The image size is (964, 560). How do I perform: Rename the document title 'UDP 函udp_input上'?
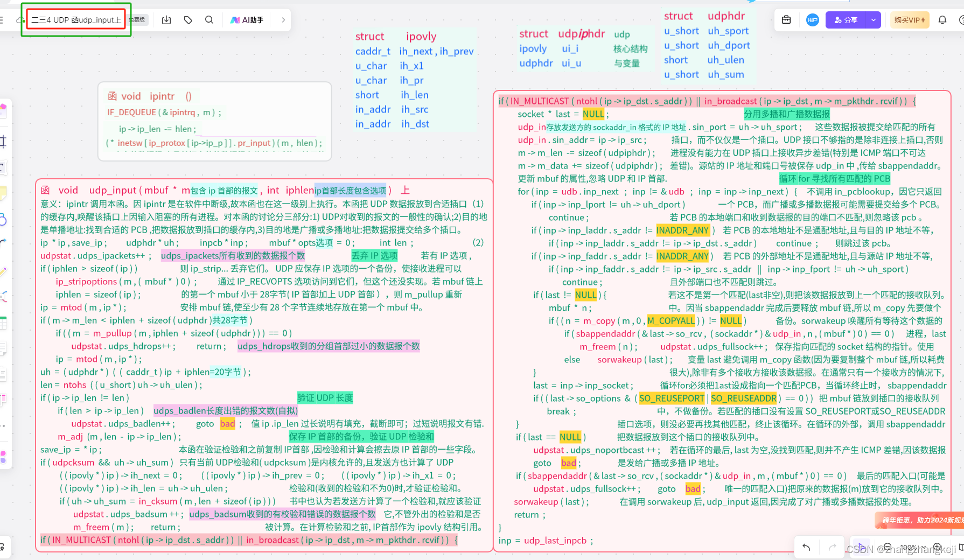click(76, 20)
